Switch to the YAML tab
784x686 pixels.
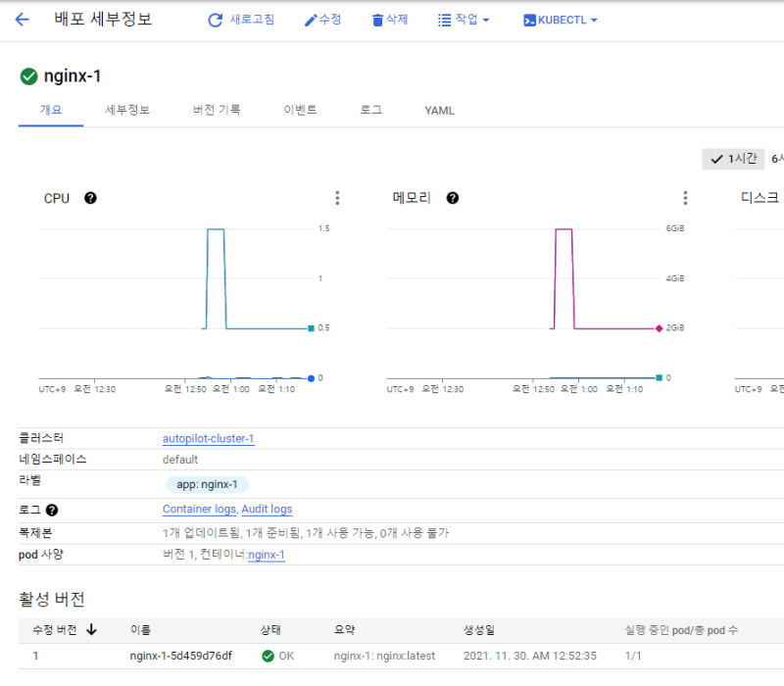(439, 111)
